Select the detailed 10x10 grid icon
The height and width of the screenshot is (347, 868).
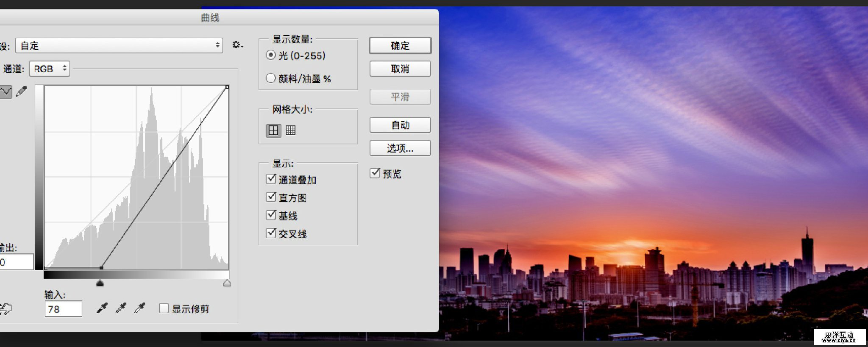tap(291, 130)
